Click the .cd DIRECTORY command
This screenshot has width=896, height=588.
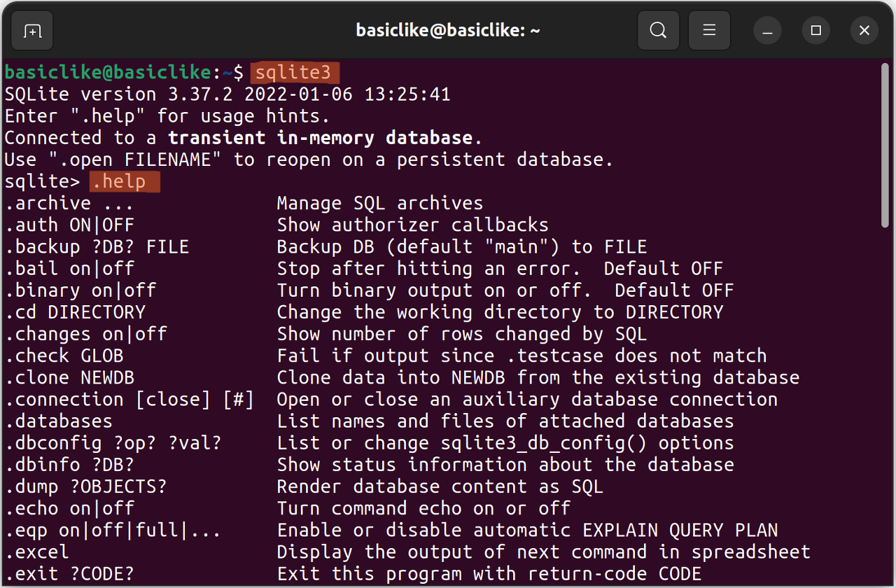(x=75, y=311)
